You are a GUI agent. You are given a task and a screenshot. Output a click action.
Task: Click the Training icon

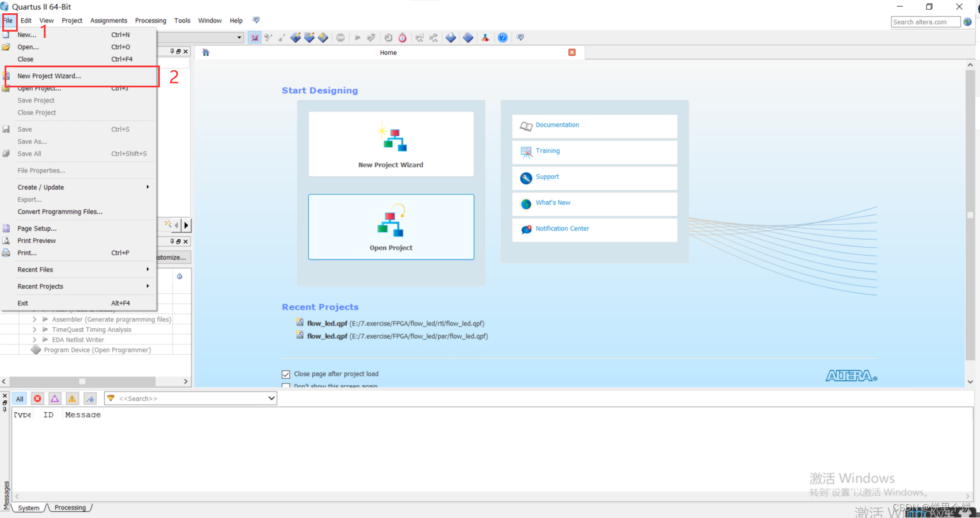coord(526,152)
